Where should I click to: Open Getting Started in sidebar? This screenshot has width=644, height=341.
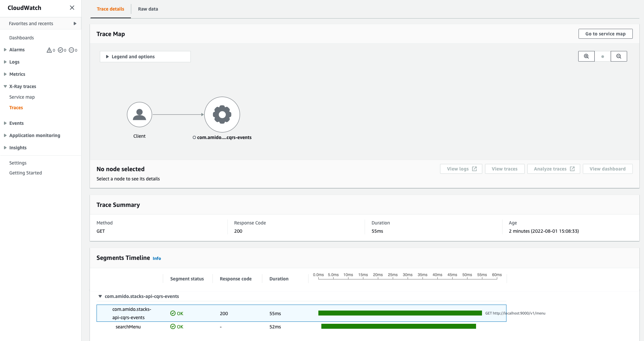click(x=25, y=173)
